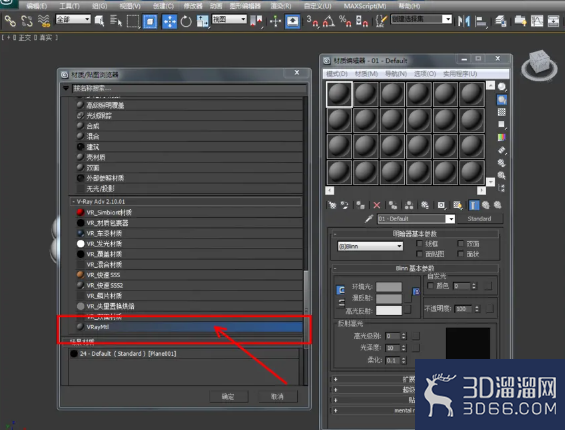Click the Bind to Space Warp icon
Viewport: 565px width, 430px height.
point(44,21)
